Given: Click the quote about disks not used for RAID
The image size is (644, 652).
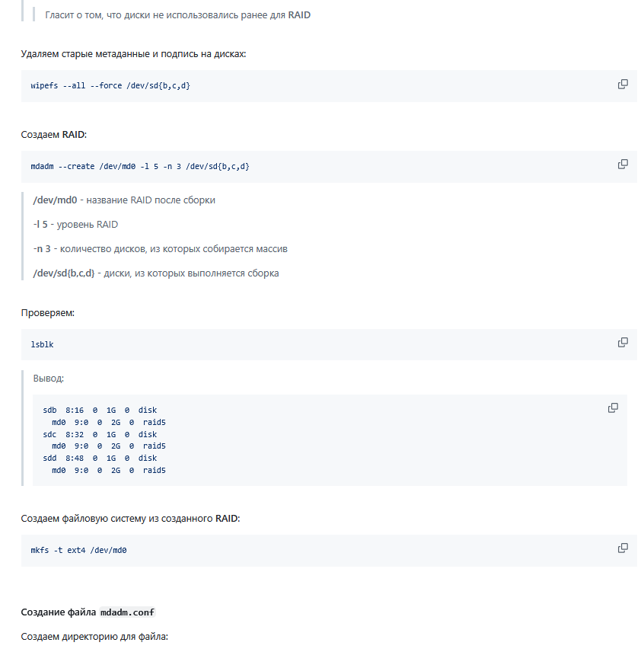Looking at the screenshot, I should 178,15.
